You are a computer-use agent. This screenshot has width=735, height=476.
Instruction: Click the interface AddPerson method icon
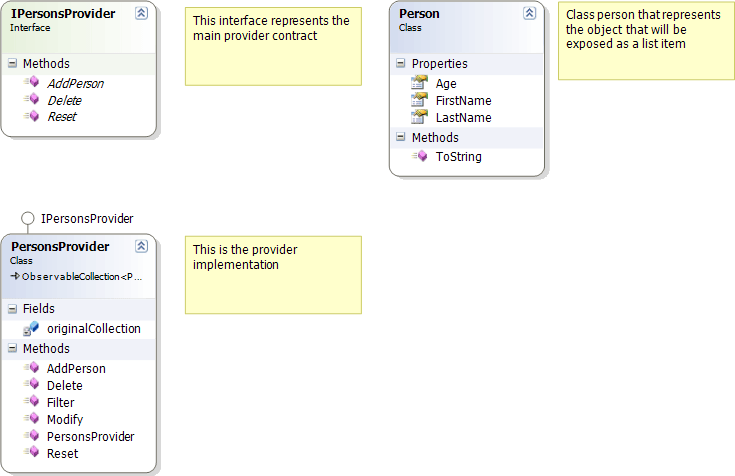click(31, 84)
